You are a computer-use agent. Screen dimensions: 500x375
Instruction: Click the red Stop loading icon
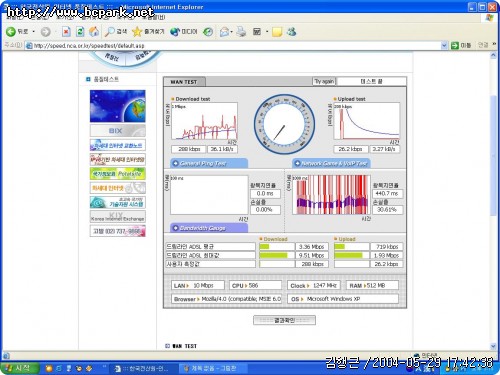(66, 32)
